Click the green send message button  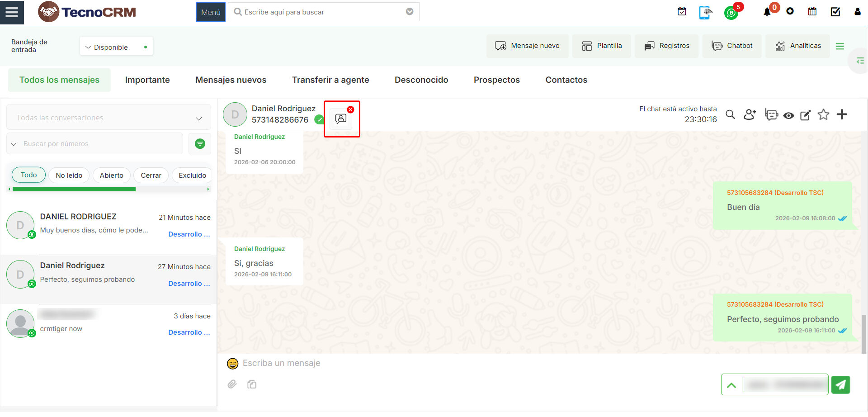(840, 385)
